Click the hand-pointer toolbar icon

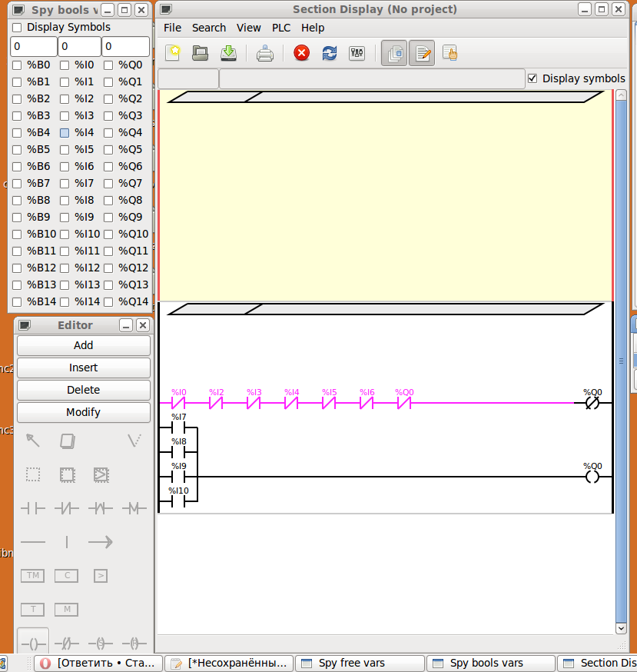click(450, 53)
